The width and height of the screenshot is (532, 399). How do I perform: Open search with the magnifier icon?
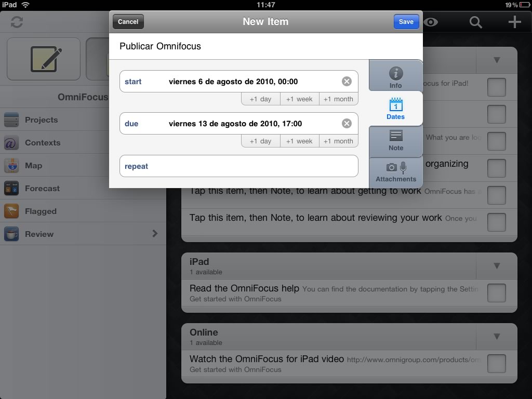coord(476,22)
